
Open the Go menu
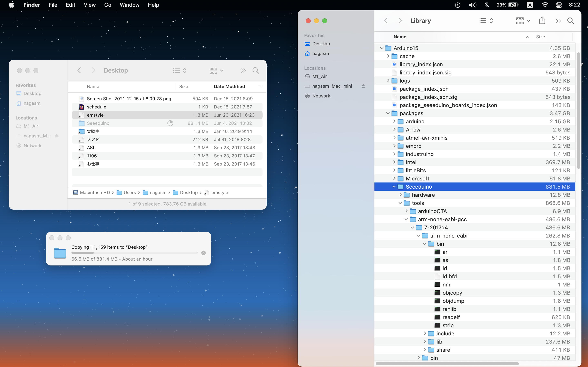(x=107, y=5)
